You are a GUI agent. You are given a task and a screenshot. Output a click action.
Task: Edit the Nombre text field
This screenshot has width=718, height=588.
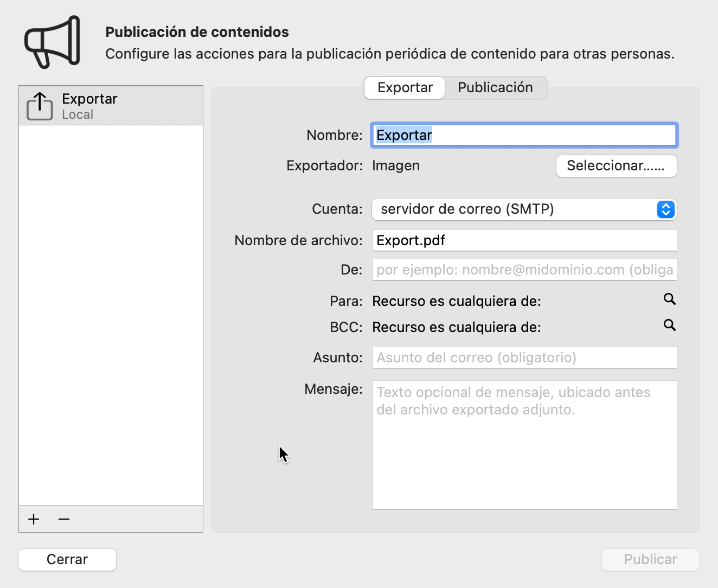[x=524, y=135]
